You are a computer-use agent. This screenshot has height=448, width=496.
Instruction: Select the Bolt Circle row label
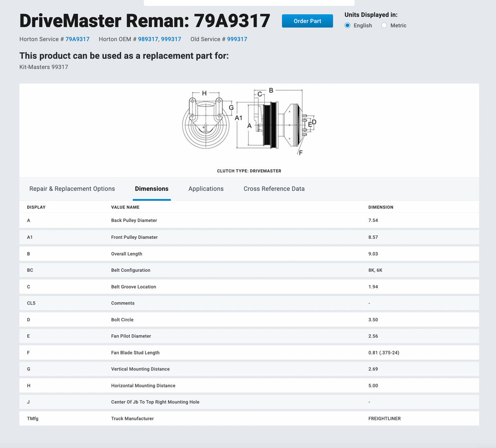click(122, 320)
